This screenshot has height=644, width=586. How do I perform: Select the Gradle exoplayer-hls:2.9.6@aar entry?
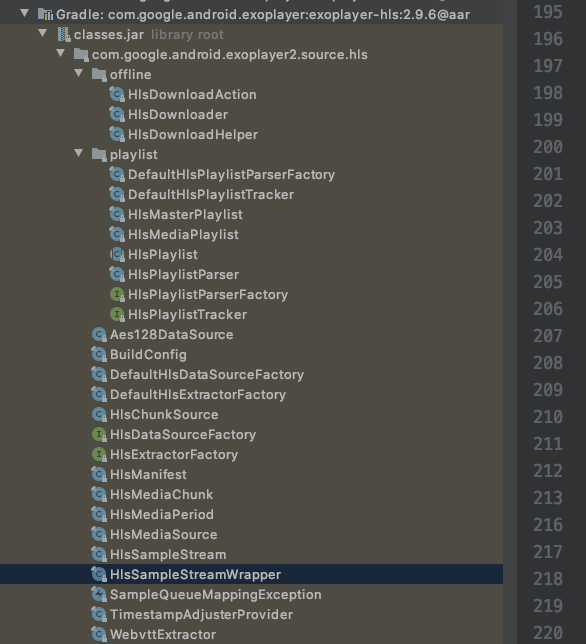pos(263,15)
